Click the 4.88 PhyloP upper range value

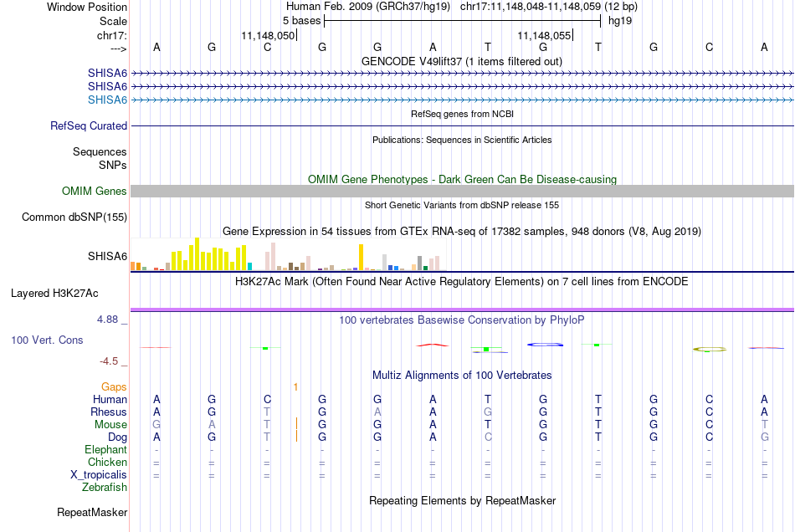(x=107, y=320)
